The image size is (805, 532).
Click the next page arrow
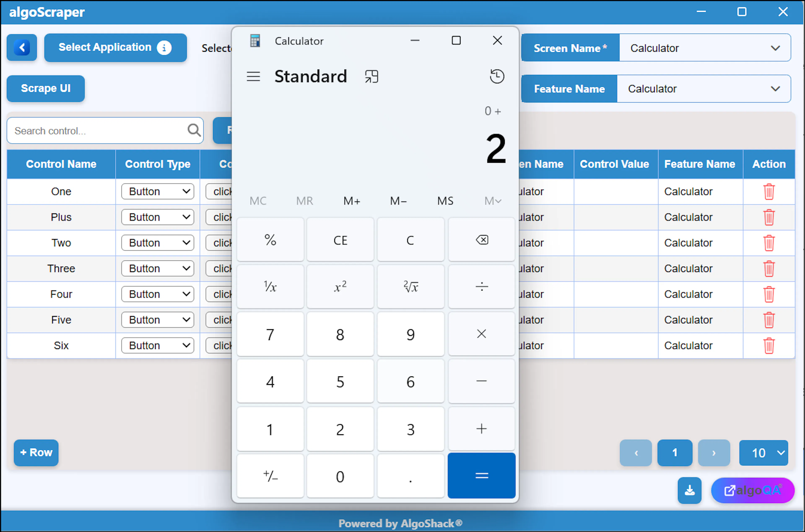coord(714,453)
